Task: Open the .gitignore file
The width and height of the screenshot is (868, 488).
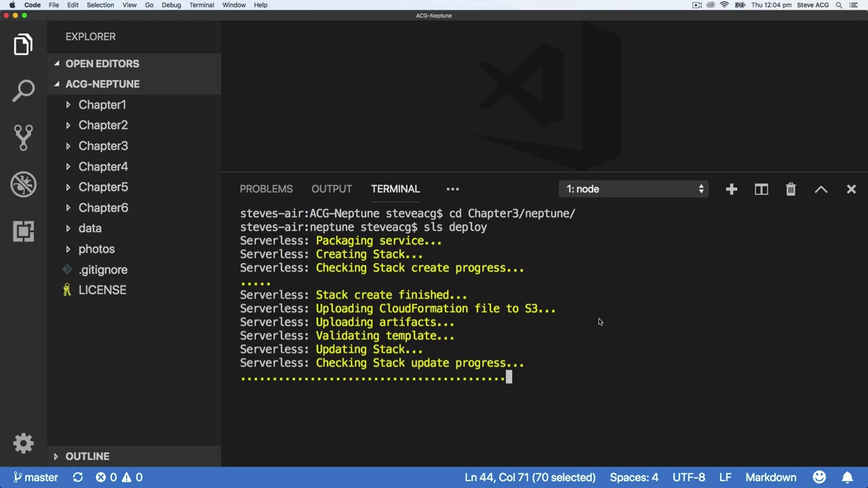Action: click(134, 270)
